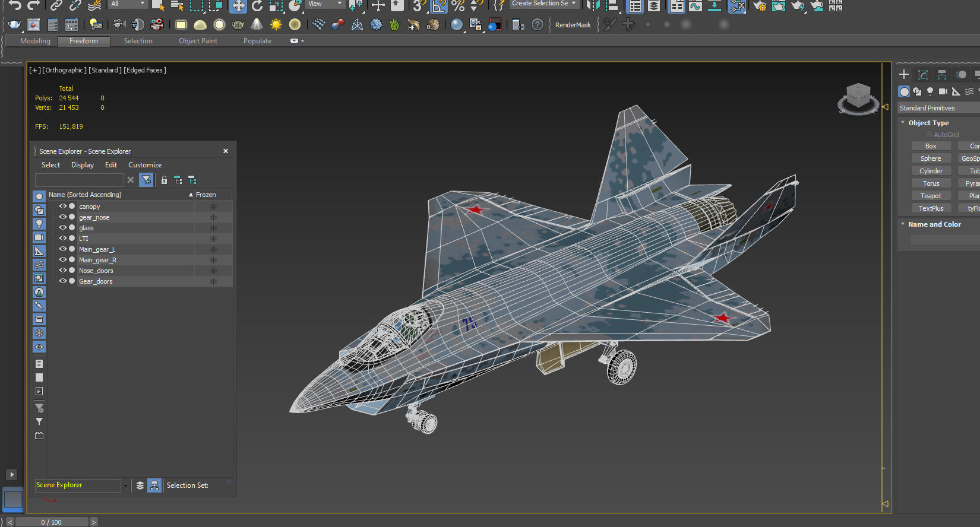Viewport: 980px width, 527px height.
Task: Click the time slider showing 0 / 100
Action: (x=52, y=522)
